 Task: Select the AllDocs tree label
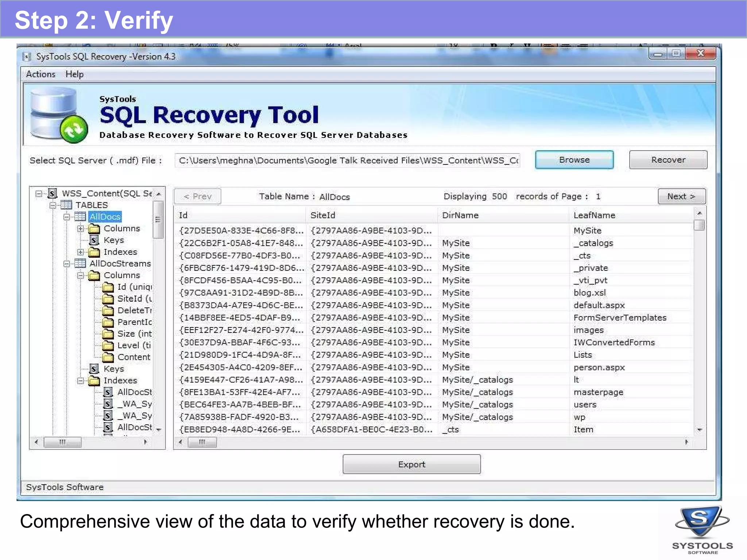point(105,217)
